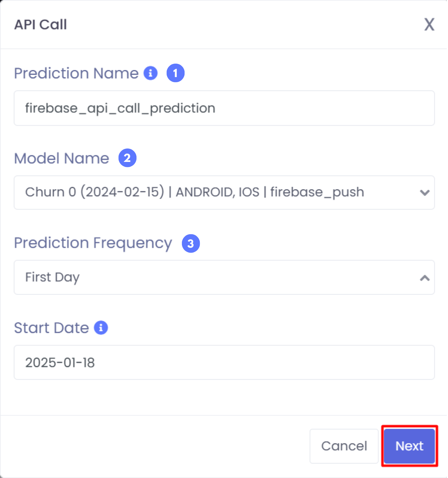Close the API Call dialog with X

pos(429,24)
